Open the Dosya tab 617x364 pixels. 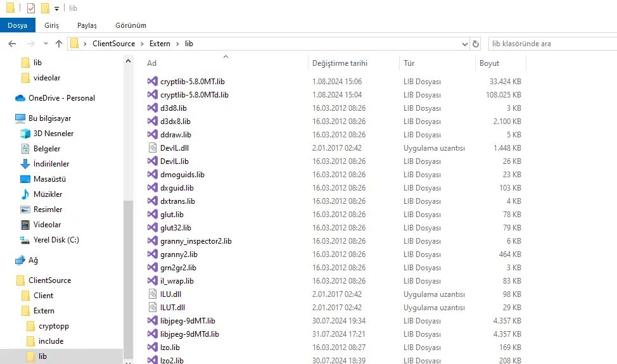17,25
